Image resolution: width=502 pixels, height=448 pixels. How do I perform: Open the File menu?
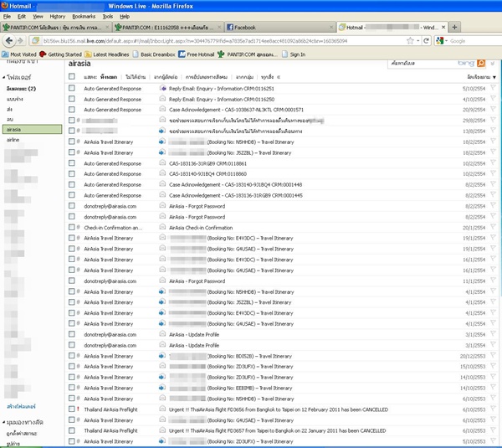(7, 17)
